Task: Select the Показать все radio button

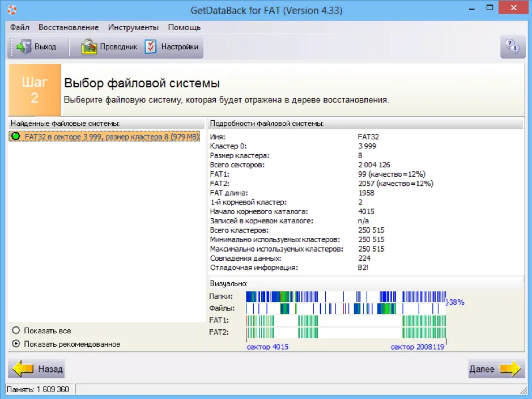Action: point(16,330)
